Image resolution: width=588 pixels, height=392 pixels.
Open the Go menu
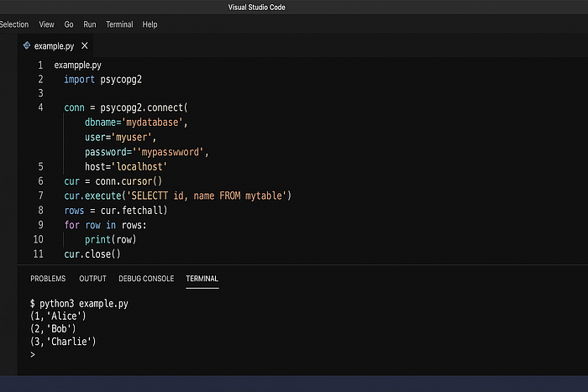click(x=69, y=24)
